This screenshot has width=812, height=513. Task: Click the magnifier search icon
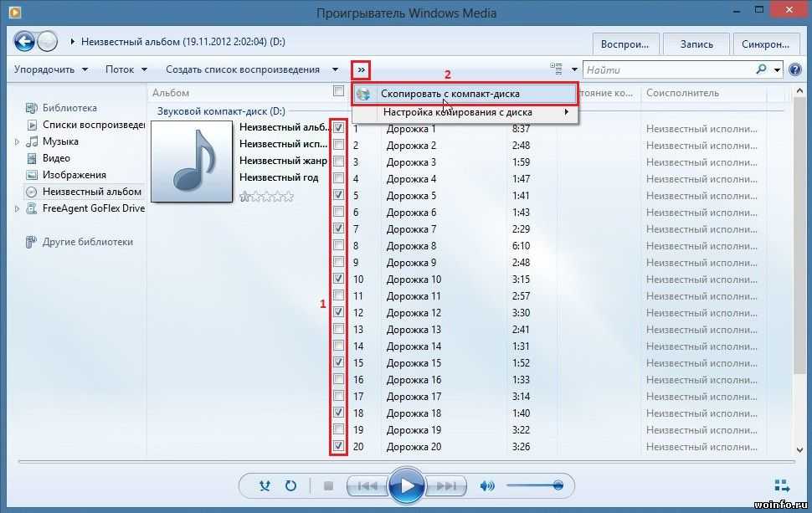click(x=761, y=69)
